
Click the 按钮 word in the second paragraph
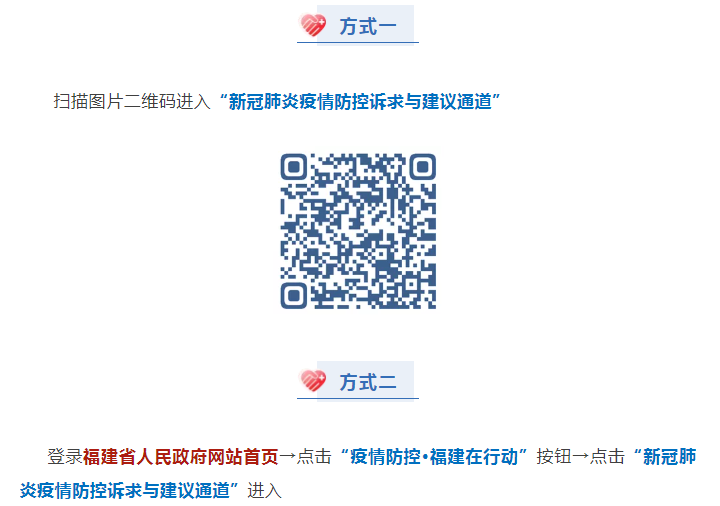tap(554, 456)
